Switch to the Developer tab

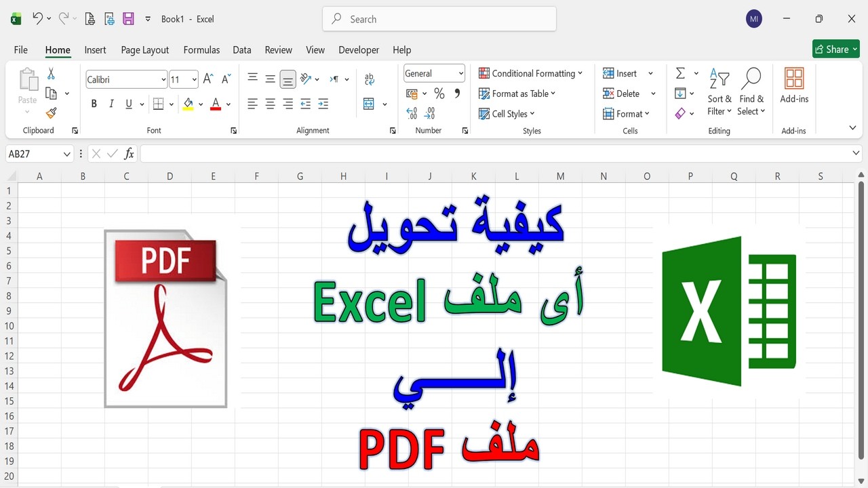[359, 49]
